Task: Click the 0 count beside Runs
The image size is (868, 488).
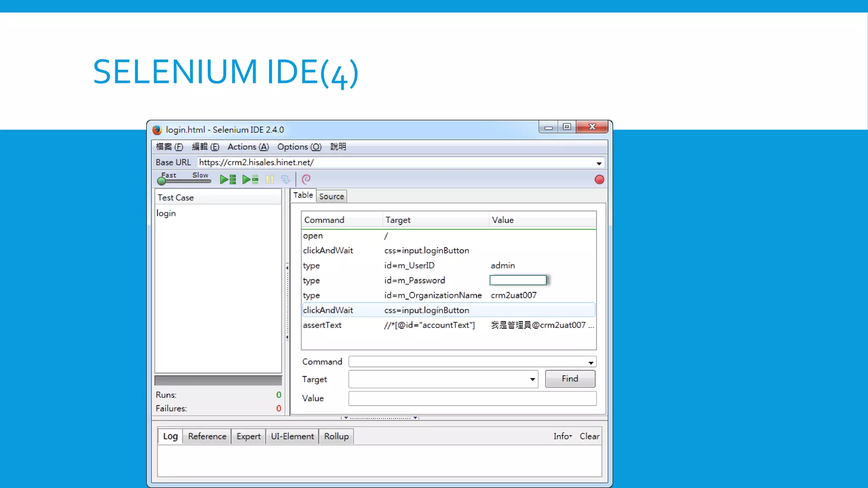Action: pos(278,395)
